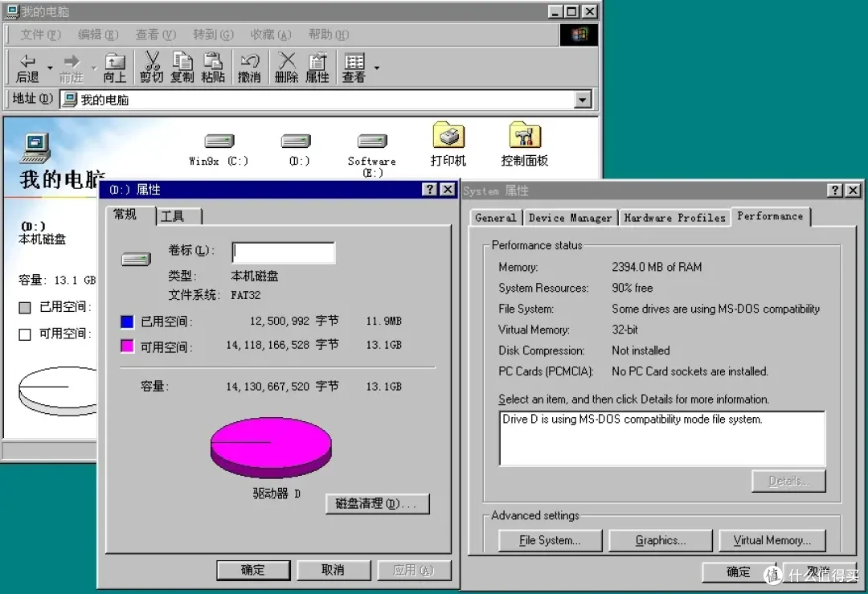Image resolution: width=868 pixels, height=594 pixels.
Task: Open the 文件(F) menu
Action: [40, 35]
